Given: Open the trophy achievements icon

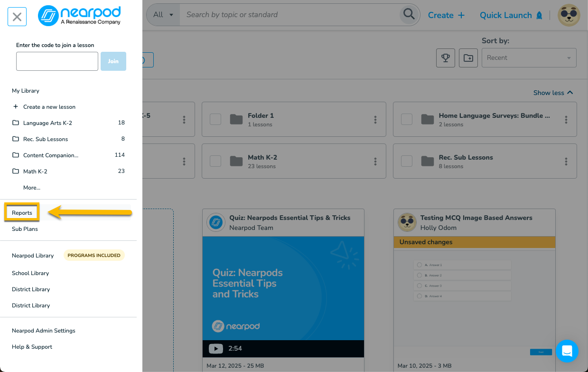Looking at the screenshot, I should pos(446,57).
